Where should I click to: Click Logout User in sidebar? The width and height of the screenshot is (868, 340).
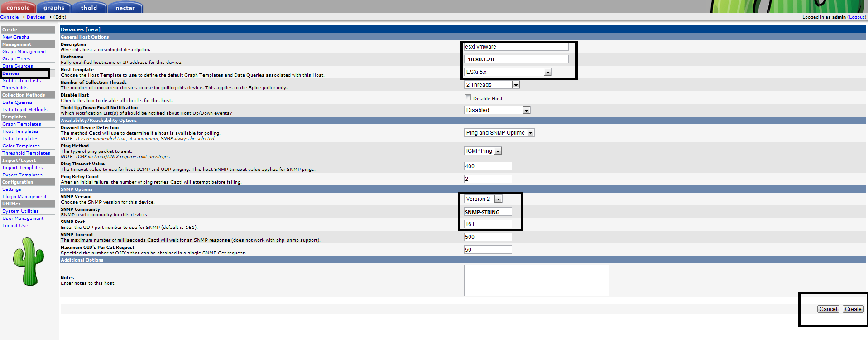click(16, 226)
